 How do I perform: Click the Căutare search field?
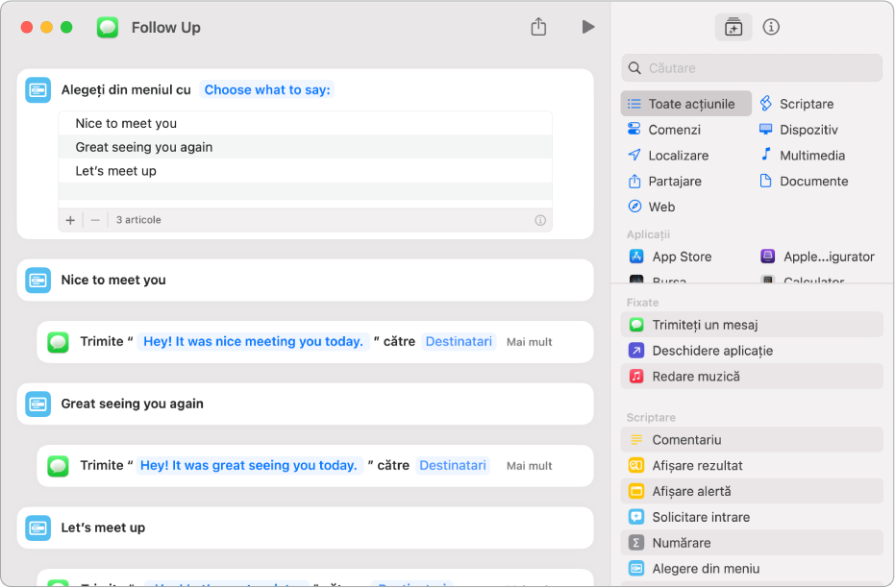click(x=751, y=68)
